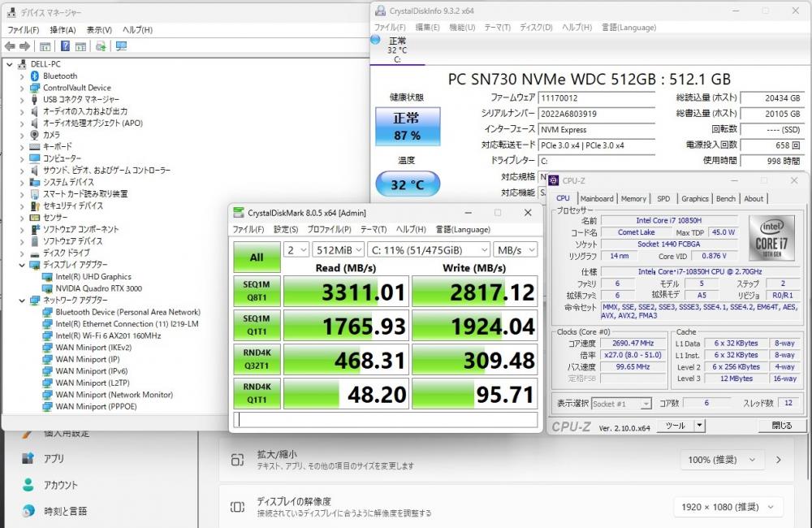This screenshot has height=528, width=812.
Task: Open the 512MiB test size dropdown
Action: coord(338,250)
